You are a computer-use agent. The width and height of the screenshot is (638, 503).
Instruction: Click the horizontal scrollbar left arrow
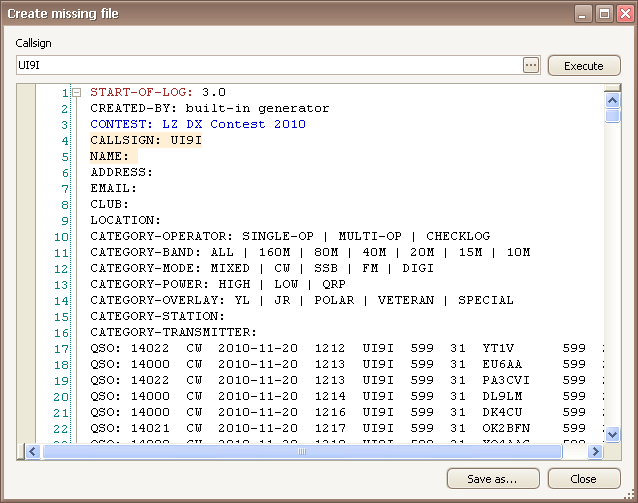click(32, 451)
